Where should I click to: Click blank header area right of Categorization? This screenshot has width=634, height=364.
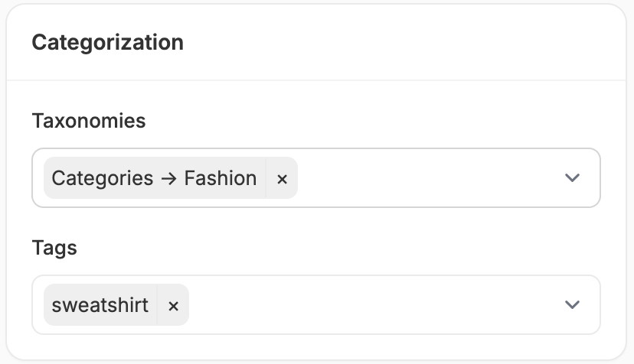(x=404, y=42)
